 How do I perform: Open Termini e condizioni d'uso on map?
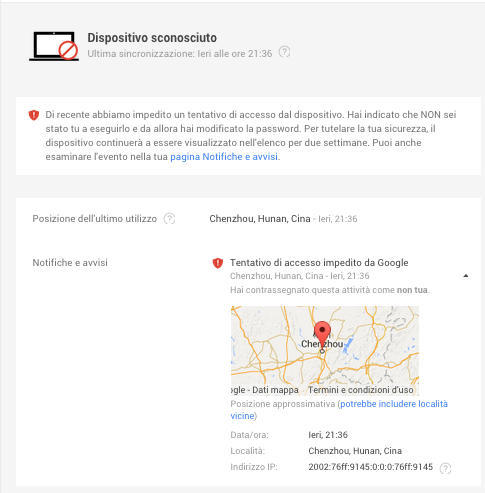(x=361, y=390)
